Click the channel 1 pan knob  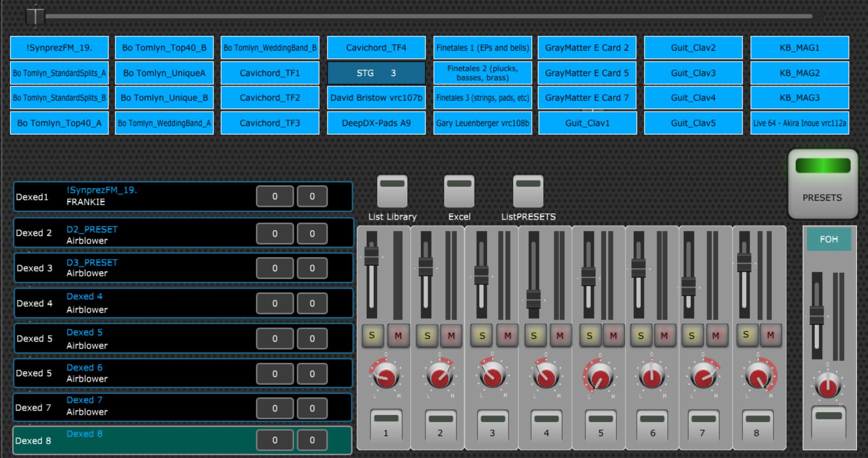[x=386, y=376]
